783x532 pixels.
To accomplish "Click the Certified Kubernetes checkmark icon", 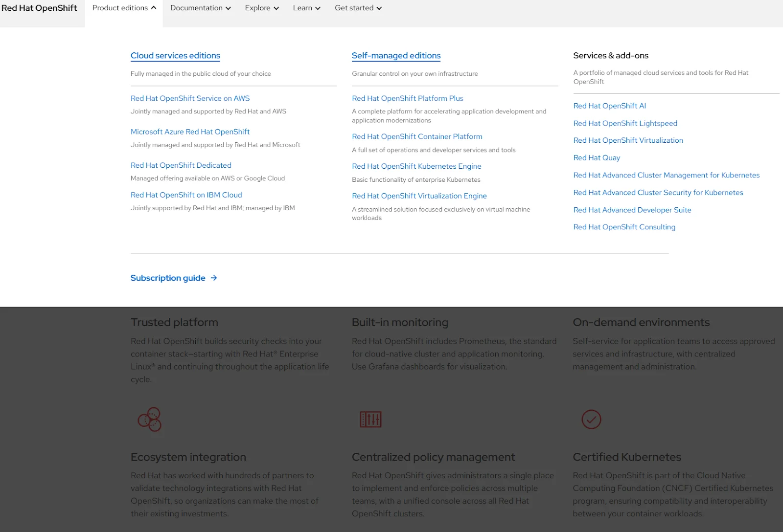I will click(591, 420).
